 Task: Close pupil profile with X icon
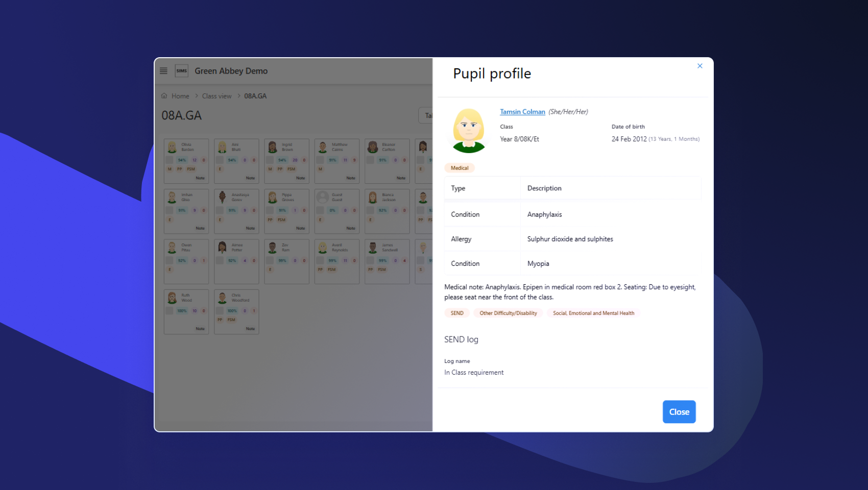(700, 66)
